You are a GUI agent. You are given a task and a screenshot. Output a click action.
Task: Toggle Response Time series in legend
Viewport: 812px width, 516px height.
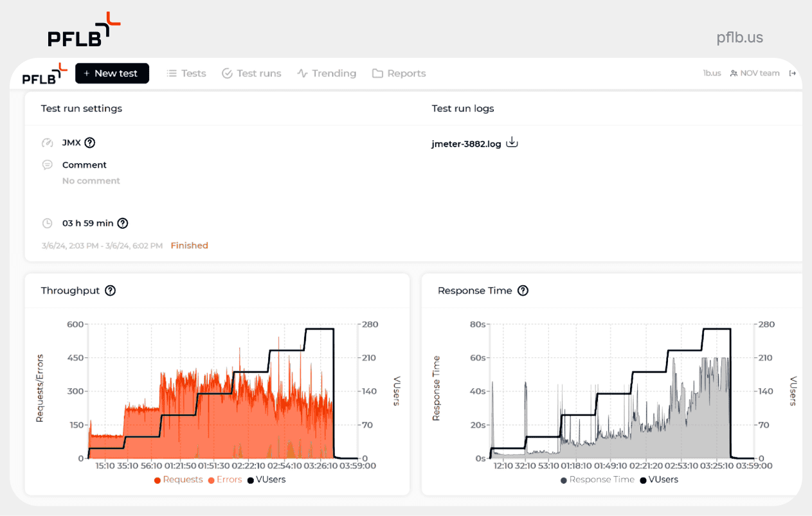597,479
